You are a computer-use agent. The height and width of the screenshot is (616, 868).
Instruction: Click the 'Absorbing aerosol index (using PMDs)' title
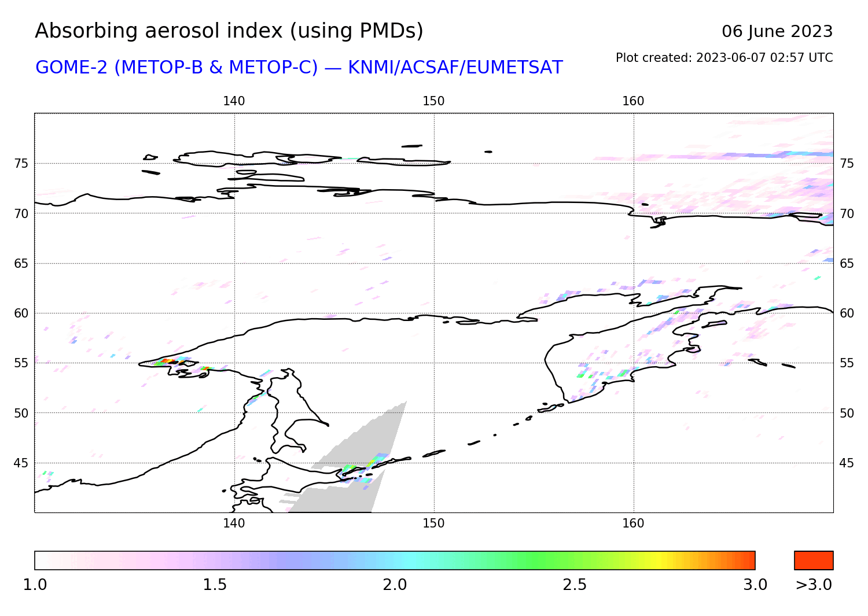point(229,31)
